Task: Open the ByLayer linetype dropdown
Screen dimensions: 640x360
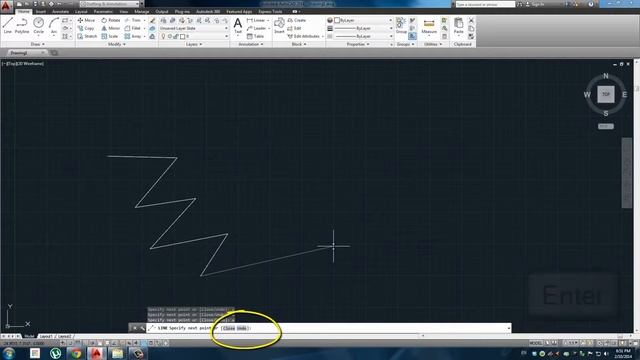Action: (362, 36)
